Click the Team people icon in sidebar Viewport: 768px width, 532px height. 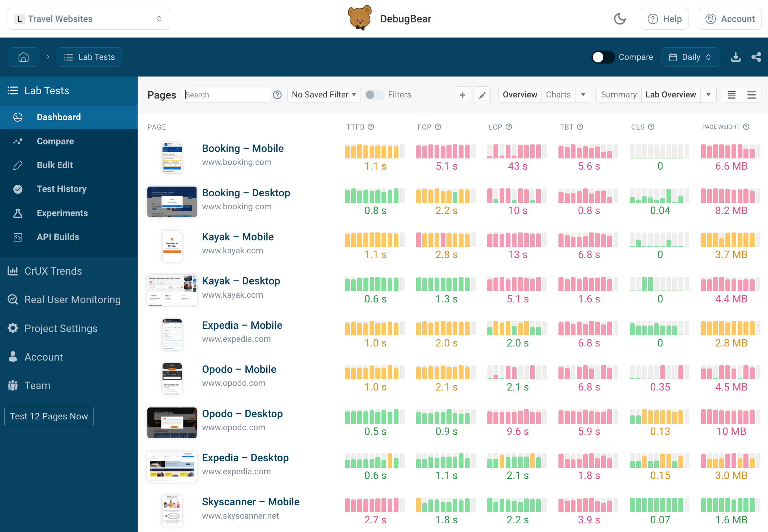[x=13, y=385]
